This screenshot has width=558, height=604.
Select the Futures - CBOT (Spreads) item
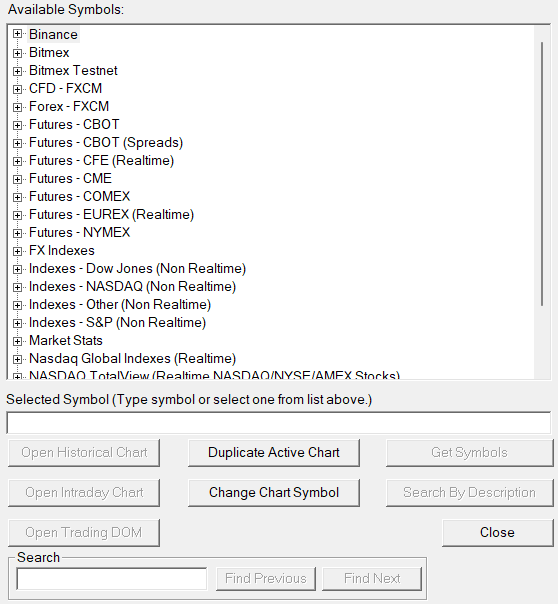pos(106,143)
